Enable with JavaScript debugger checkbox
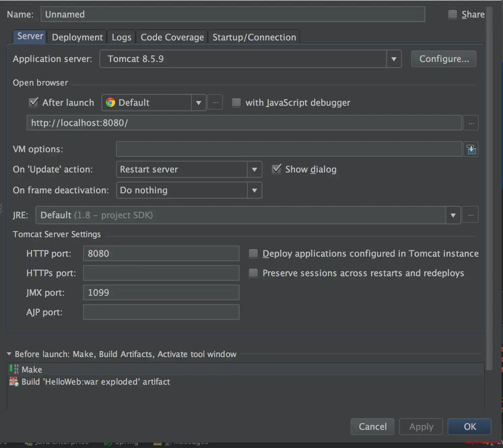The width and height of the screenshot is (503, 448). pyautogui.click(x=237, y=102)
